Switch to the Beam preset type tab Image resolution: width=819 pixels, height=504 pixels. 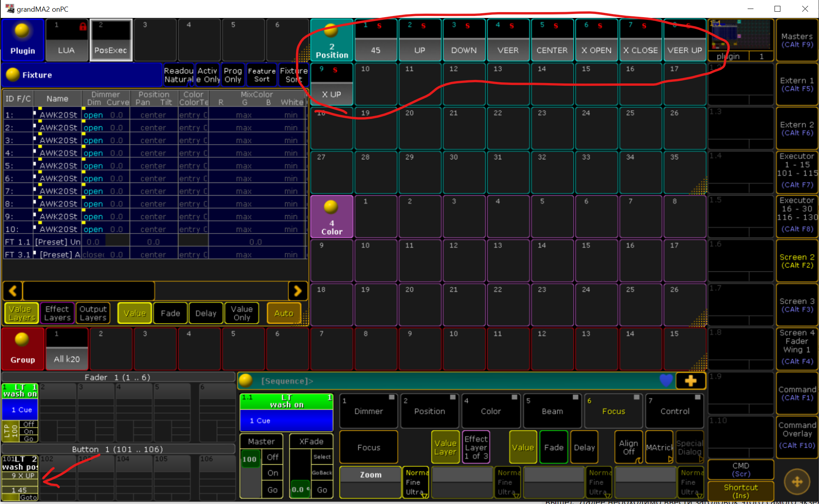pos(552,411)
